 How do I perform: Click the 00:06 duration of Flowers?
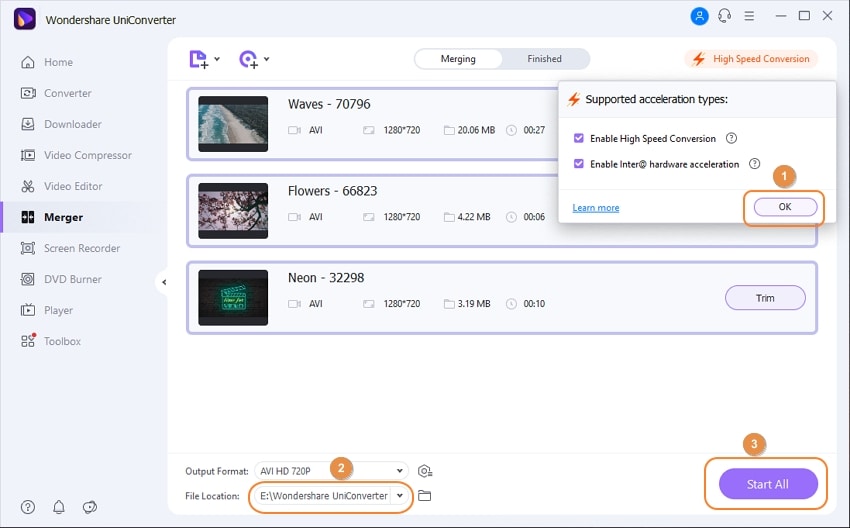click(x=534, y=217)
